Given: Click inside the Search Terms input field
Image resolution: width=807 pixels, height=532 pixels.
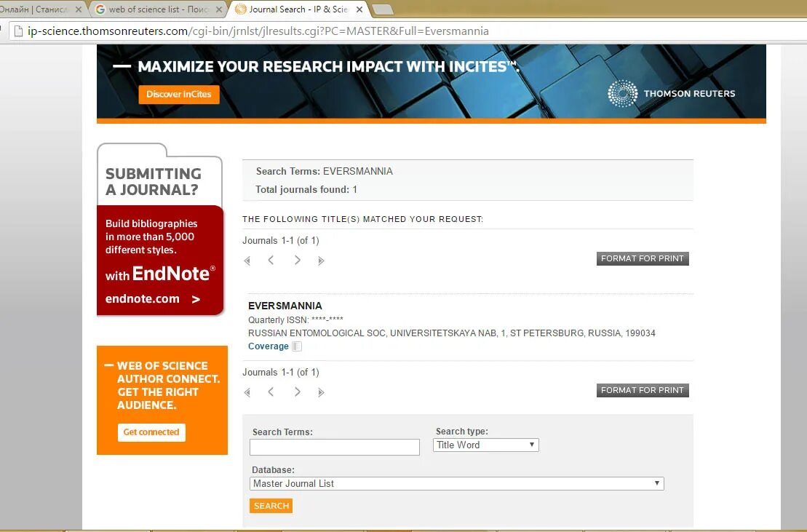Looking at the screenshot, I should [334, 447].
